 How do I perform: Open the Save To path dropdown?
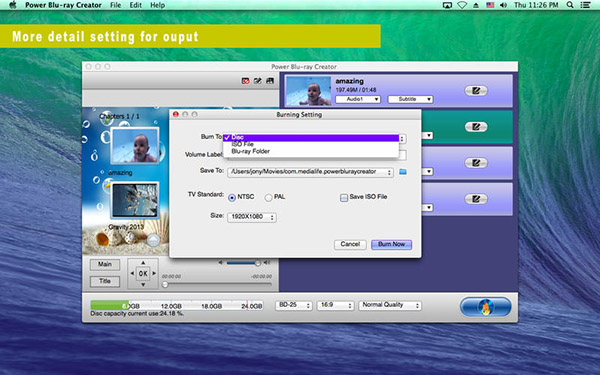click(310, 172)
